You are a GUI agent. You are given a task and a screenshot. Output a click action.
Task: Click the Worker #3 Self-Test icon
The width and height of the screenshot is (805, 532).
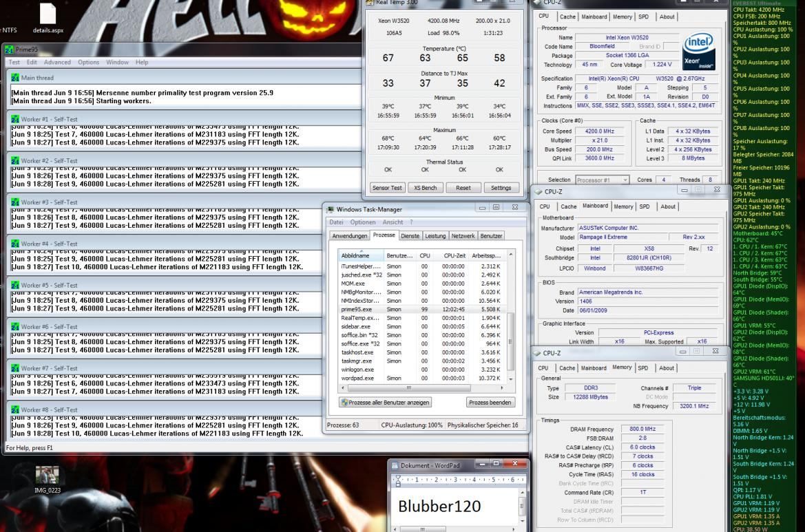point(15,202)
